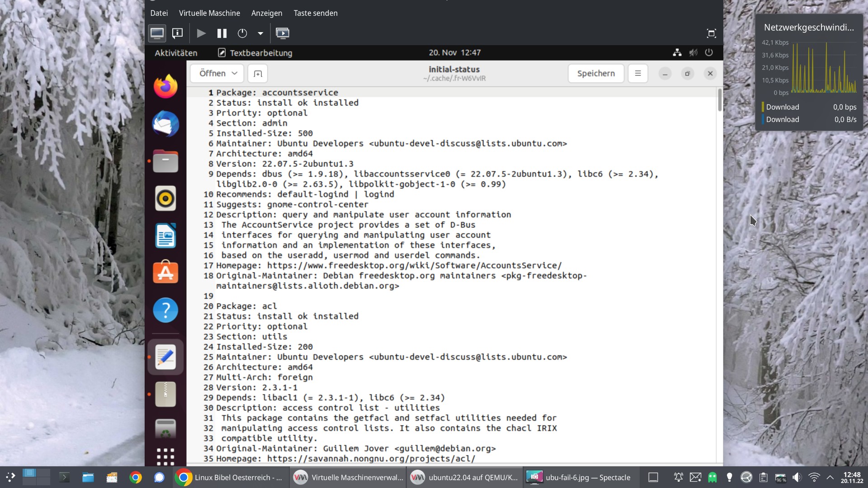Start the VM with the play button
The width and height of the screenshot is (868, 488).
pos(201,33)
